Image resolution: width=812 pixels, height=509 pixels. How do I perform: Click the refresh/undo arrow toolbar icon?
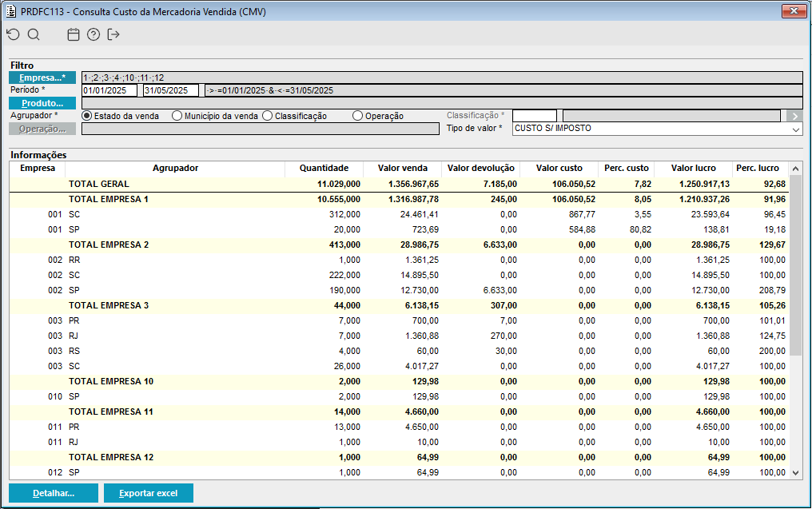click(12, 34)
